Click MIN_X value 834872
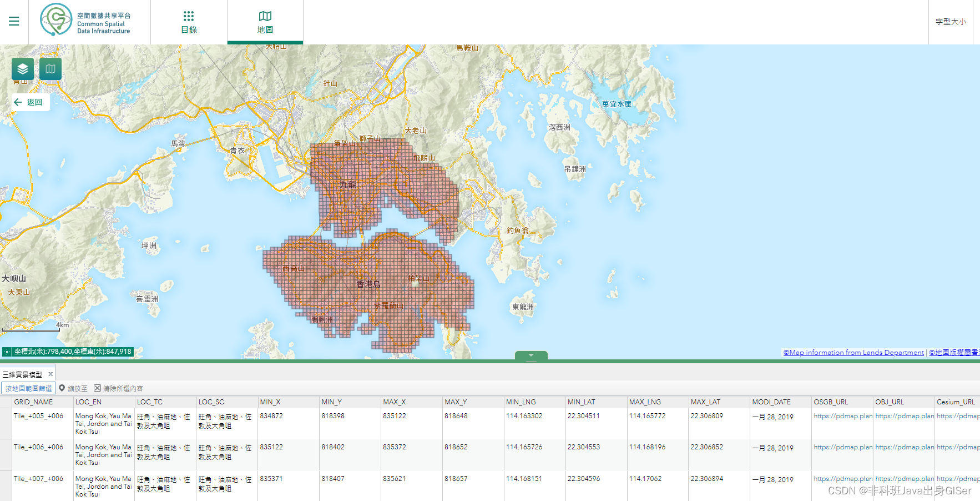Image resolution: width=980 pixels, height=501 pixels. pyautogui.click(x=271, y=416)
